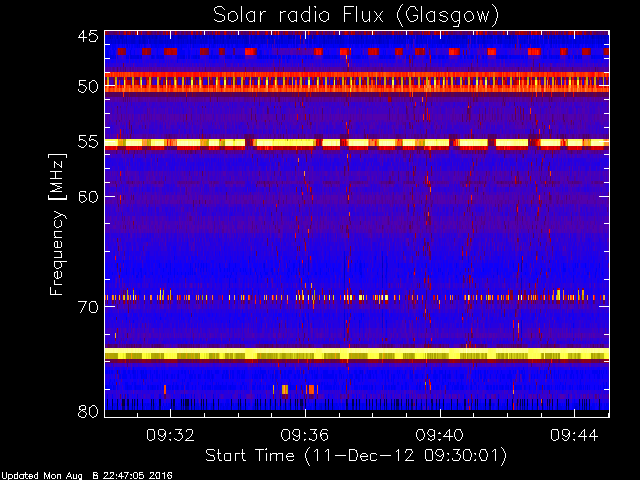Click the "80" frequency tick label
Viewport: 640px width, 480px height.
[x=88, y=411]
